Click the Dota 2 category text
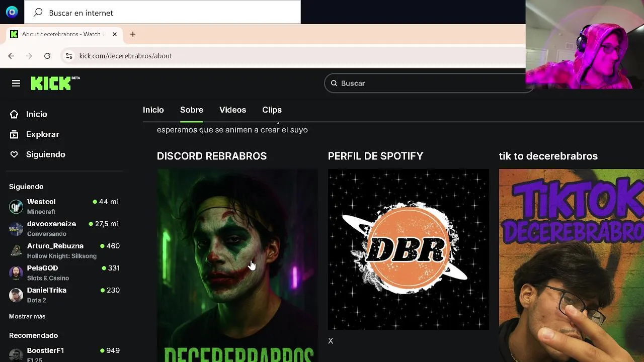Viewport: 644px width, 362px height. click(x=36, y=300)
